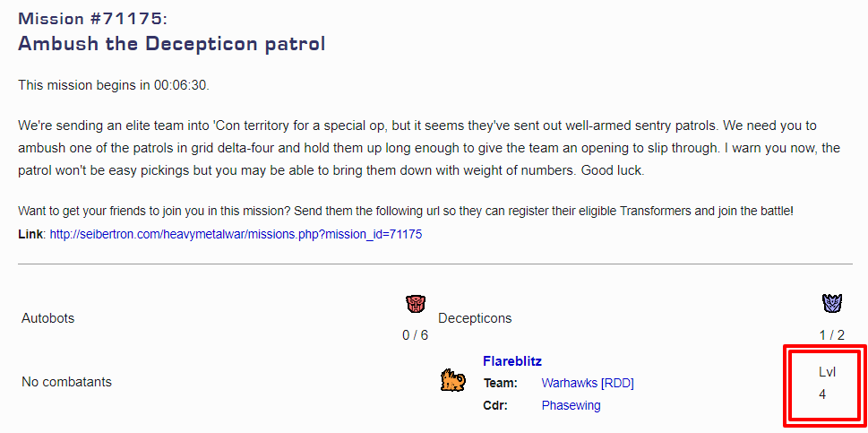The height and width of the screenshot is (433, 868).
Task: Select the 'Decepticons' faction label
Action: [475, 318]
